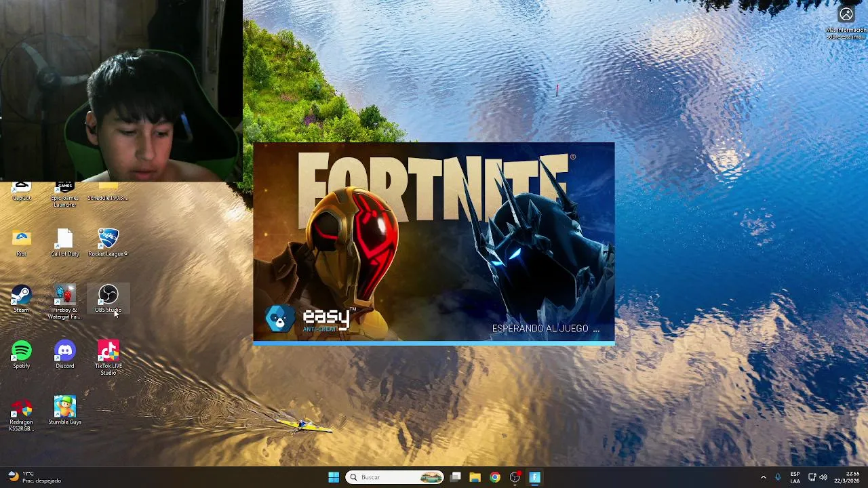Open the Windows Start menu

tap(334, 477)
